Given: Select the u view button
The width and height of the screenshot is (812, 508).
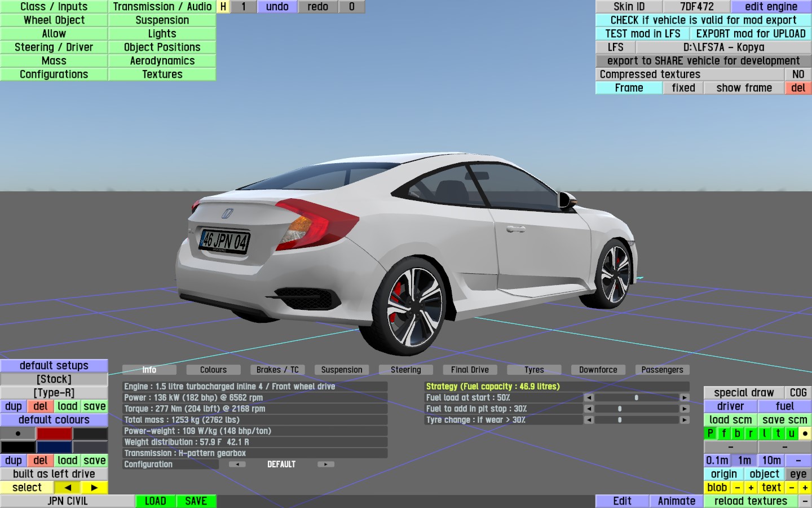Looking at the screenshot, I should click(x=792, y=433).
